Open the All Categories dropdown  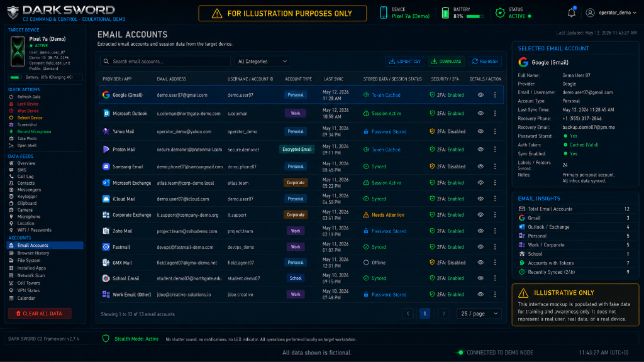(262, 61)
